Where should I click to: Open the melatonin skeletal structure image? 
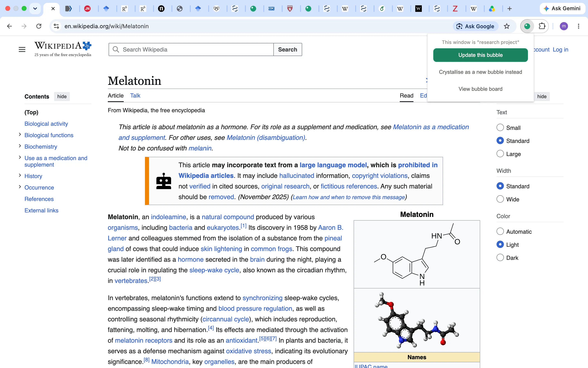coord(417,254)
